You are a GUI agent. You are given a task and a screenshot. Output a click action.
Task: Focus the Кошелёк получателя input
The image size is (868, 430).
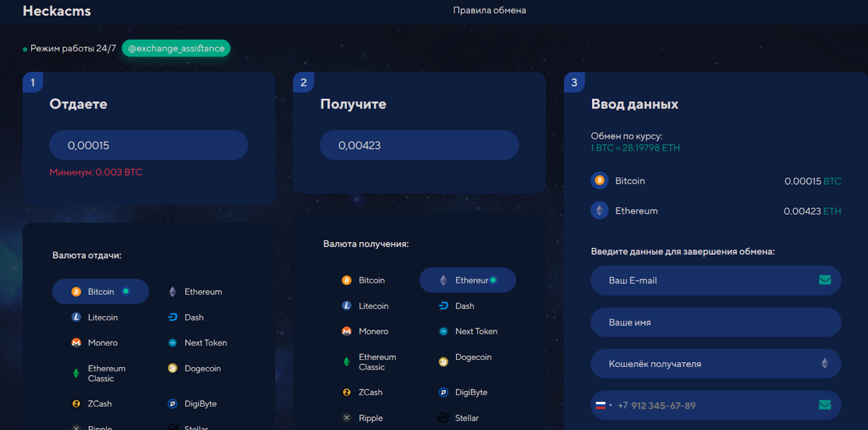point(716,364)
